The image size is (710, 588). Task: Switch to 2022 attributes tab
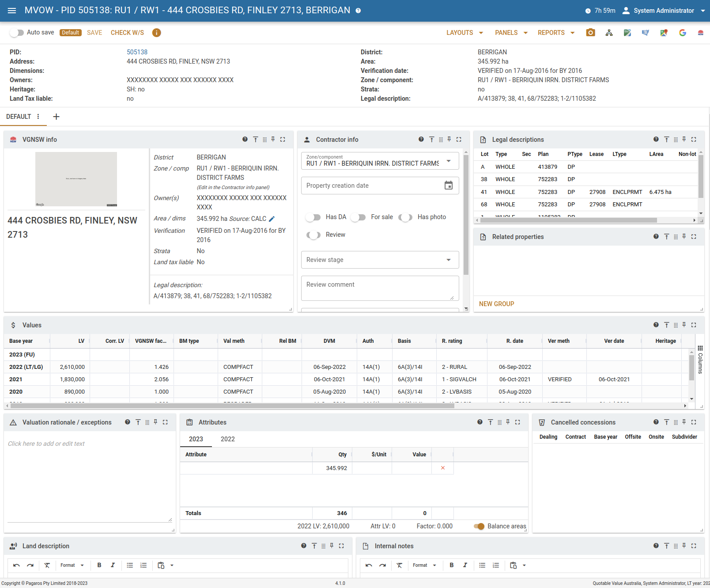point(228,439)
